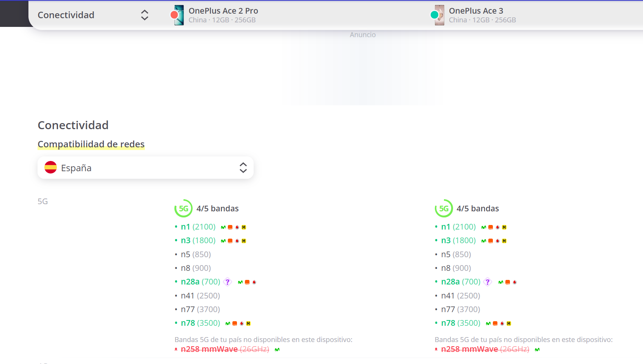Click Orange icon on Ace 2 Pro n1 band
Image resolution: width=643 pixels, height=364 pixels.
(230, 227)
